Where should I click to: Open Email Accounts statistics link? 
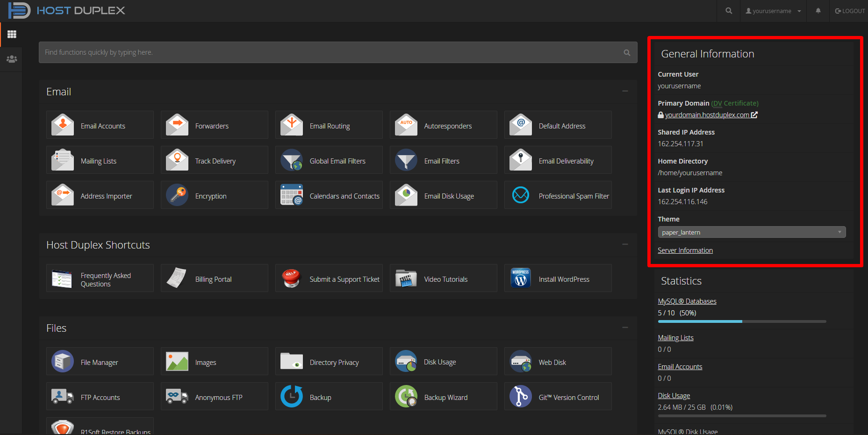[680, 367]
